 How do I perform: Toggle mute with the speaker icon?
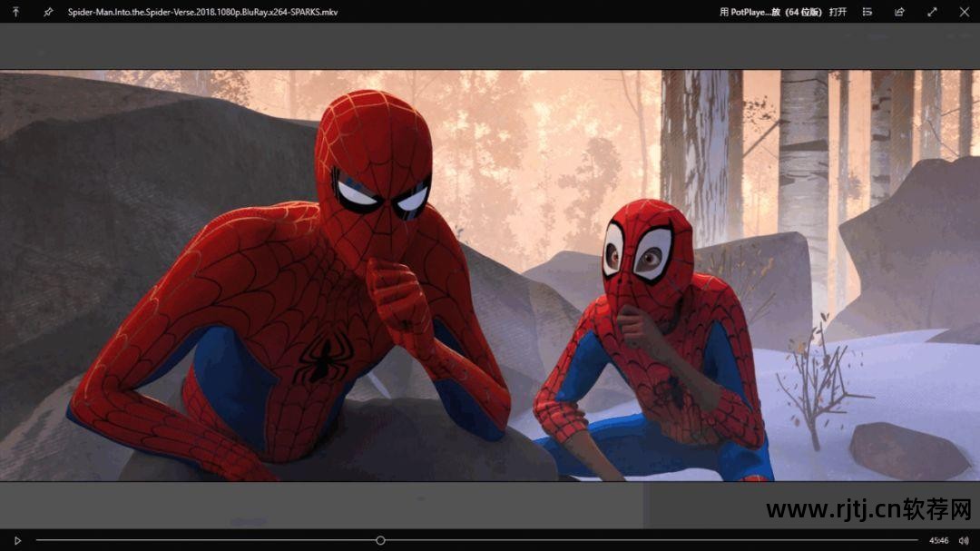tap(964, 540)
